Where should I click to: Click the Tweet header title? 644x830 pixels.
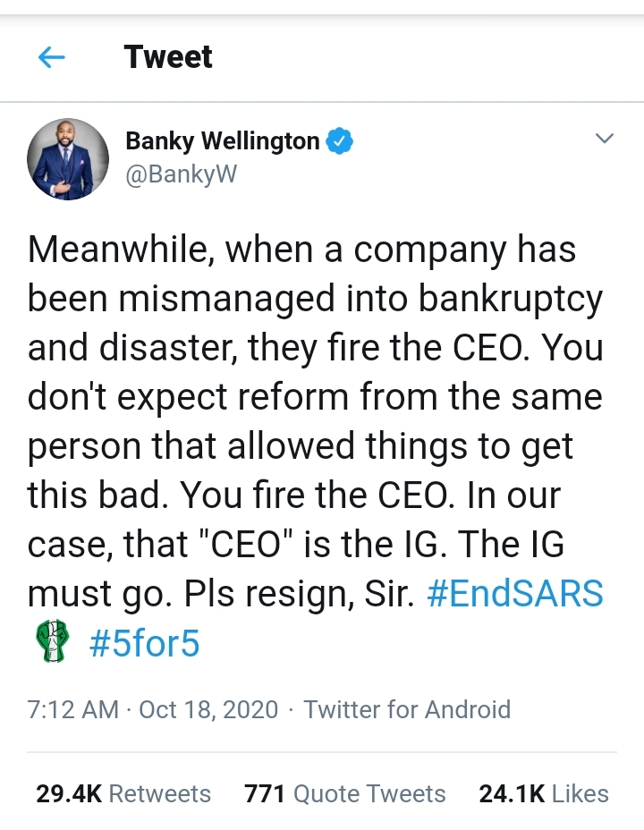coord(168,58)
